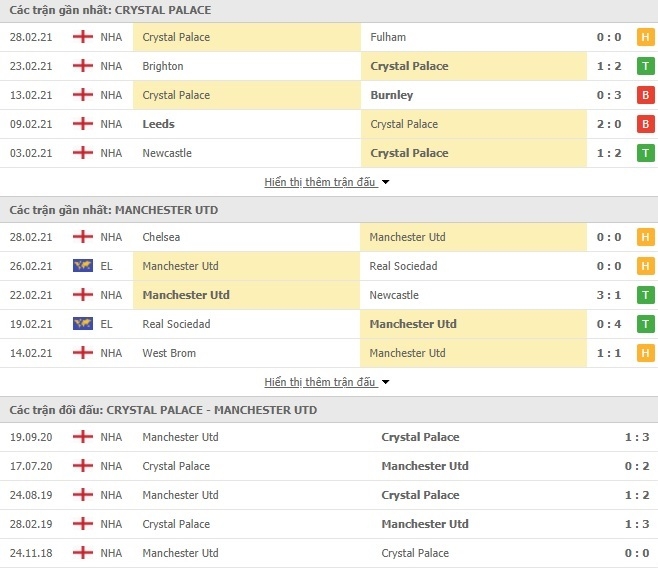Click orange H badge on West Brom row
This screenshot has height=568, width=658.
[645, 353]
